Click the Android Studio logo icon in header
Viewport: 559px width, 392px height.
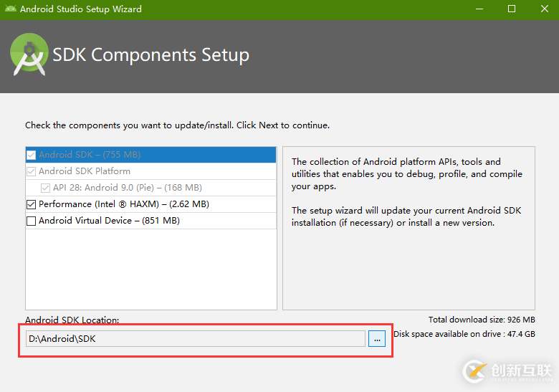pyautogui.click(x=29, y=54)
